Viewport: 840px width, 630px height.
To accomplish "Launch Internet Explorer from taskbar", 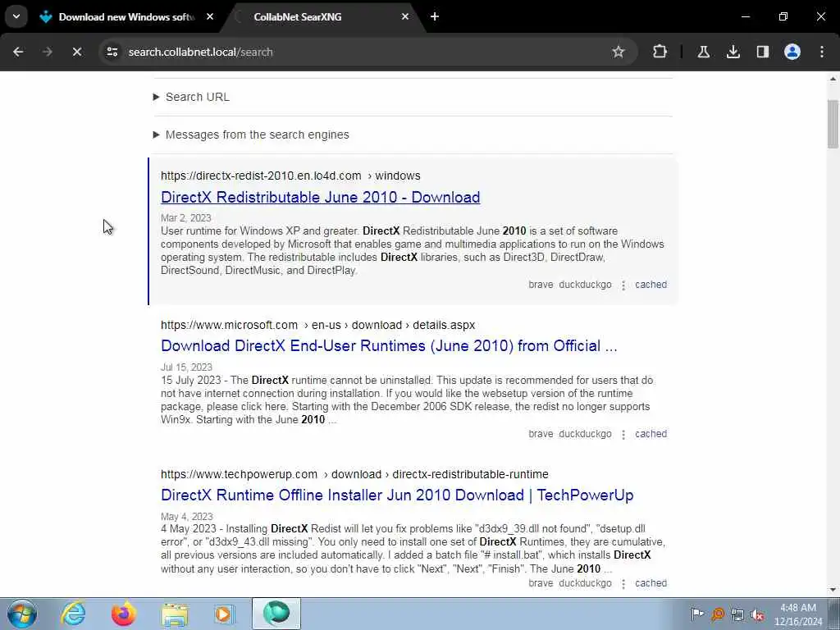I will 72,614.
